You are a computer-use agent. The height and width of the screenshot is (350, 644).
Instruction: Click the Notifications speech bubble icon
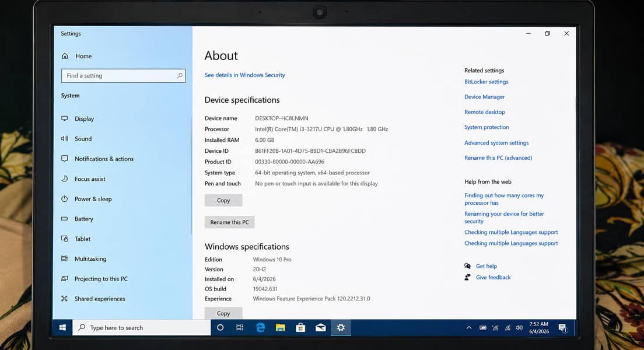pyautogui.click(x=65, y=159)
